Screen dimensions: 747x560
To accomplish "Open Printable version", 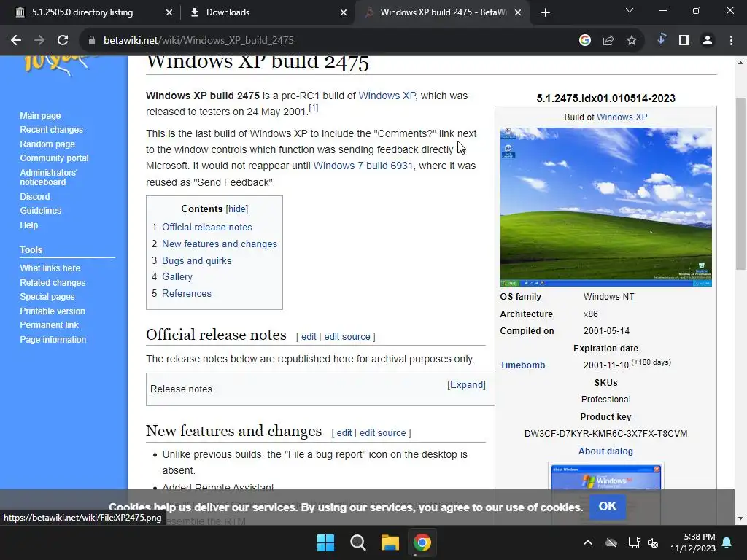I will [53, 311].
